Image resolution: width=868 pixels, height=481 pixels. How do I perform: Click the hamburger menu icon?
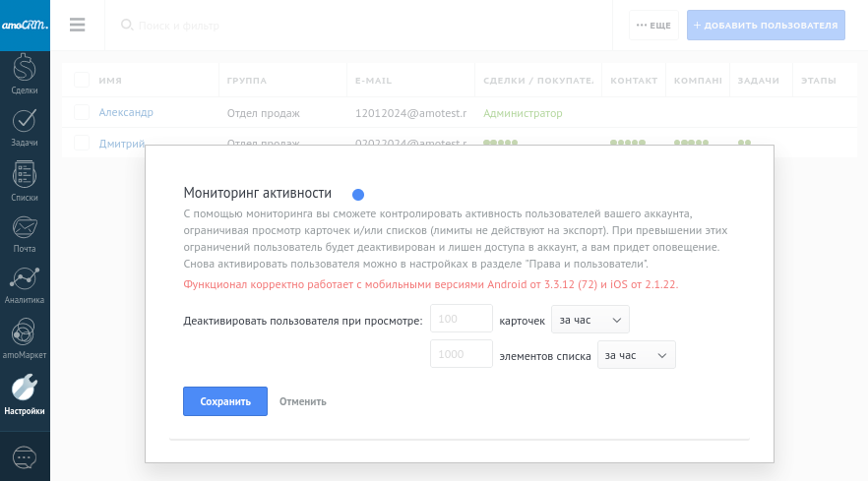pyautogui.click(x=78, y=25)
